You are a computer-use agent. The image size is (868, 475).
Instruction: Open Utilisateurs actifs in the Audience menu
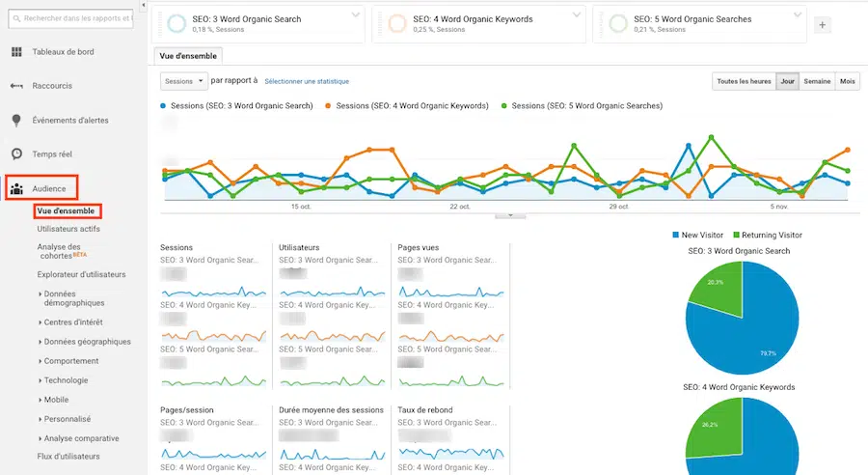68,229
